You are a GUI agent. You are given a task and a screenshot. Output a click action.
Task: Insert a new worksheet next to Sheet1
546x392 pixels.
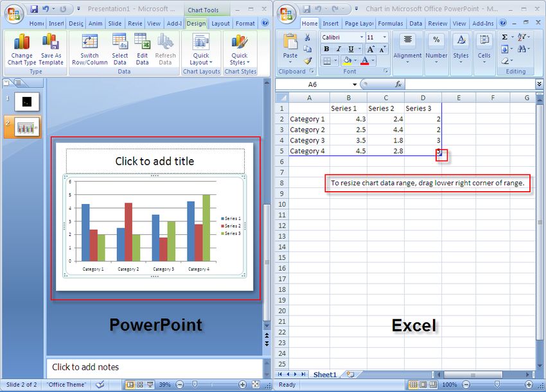pos(350,374)
